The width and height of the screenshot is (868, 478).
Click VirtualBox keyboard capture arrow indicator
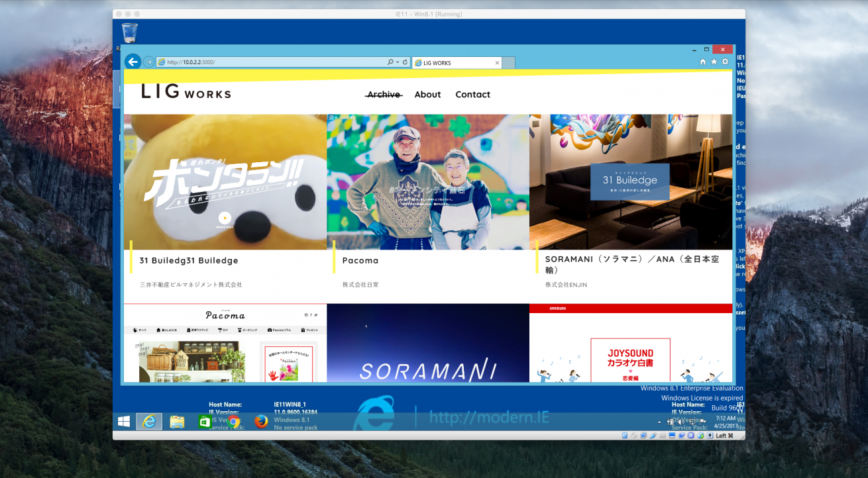(710, 435)
